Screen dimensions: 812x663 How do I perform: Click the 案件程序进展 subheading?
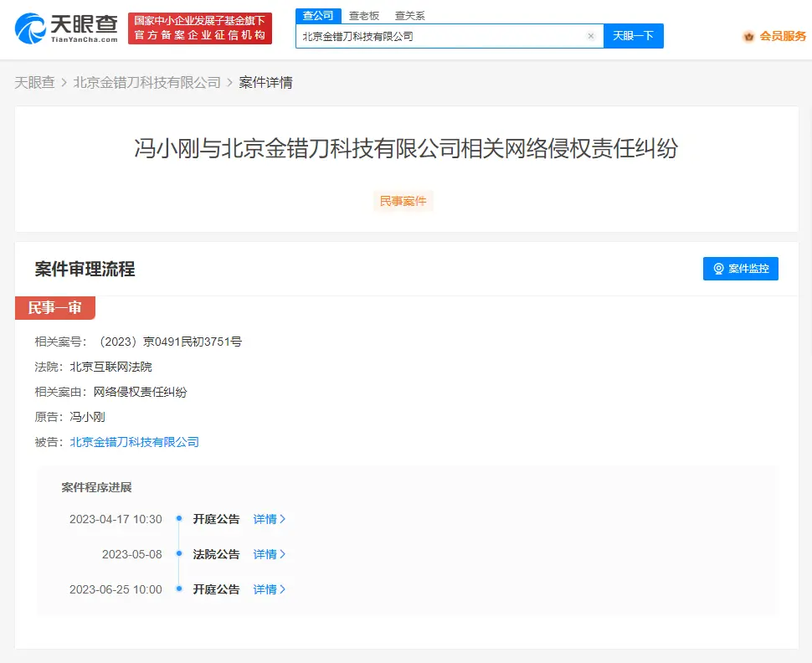[96, 487]
